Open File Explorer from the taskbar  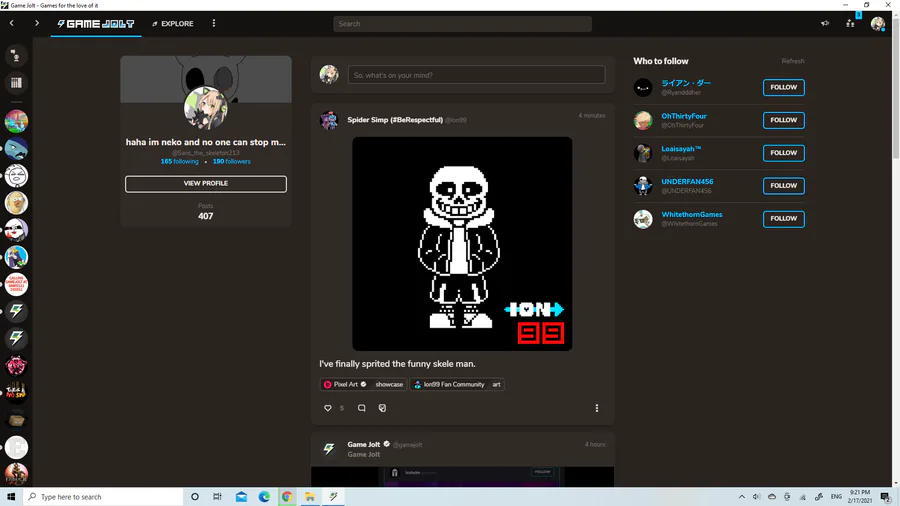310,496
